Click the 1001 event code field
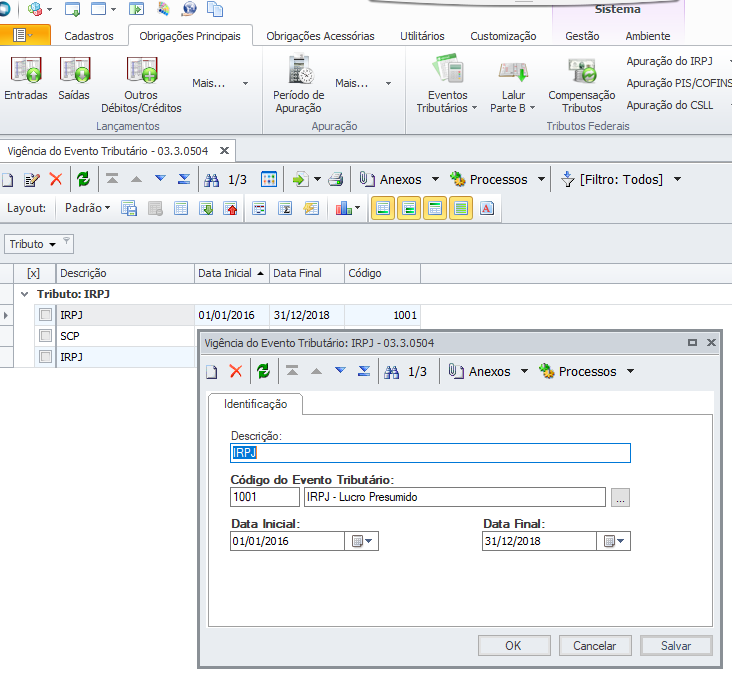The width and height of the screenshot is (732, 693). point(265,497)
